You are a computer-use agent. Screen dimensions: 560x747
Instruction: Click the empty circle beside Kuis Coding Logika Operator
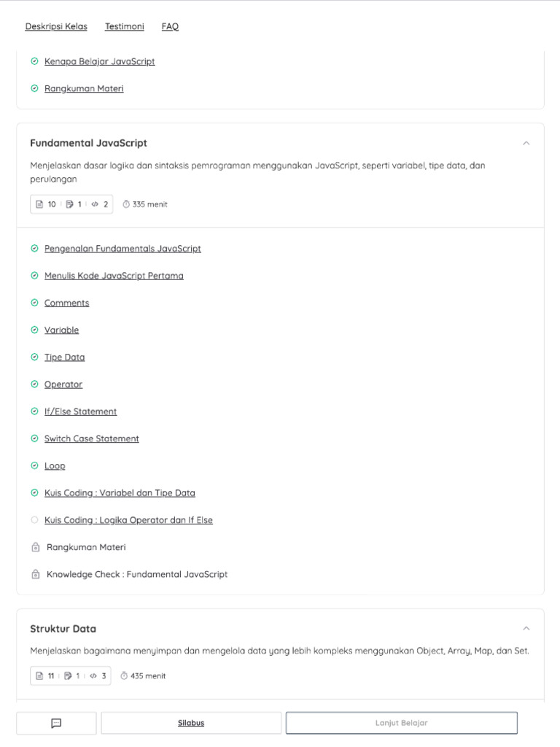34,520
